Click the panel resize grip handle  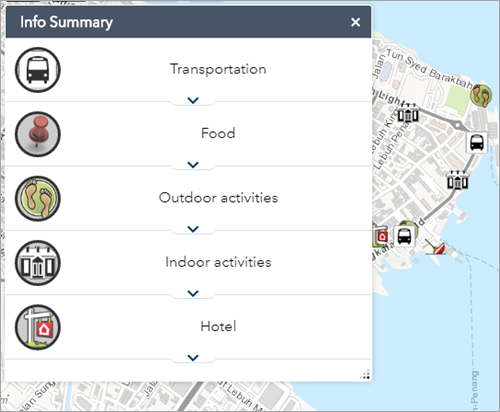click(365, 374)
